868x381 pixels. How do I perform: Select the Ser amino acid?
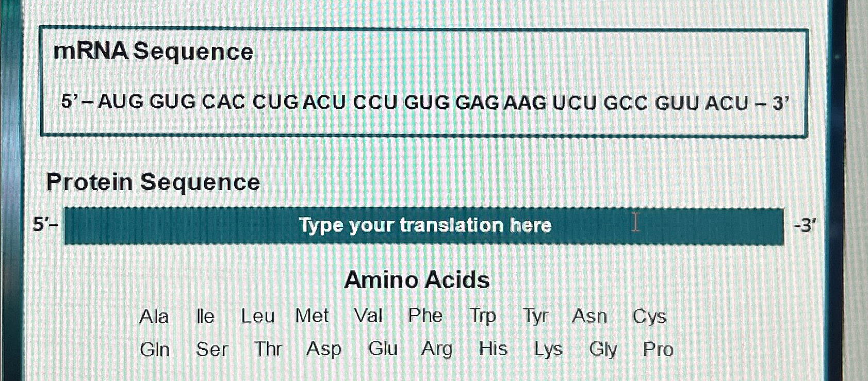(x=212, y=350)
